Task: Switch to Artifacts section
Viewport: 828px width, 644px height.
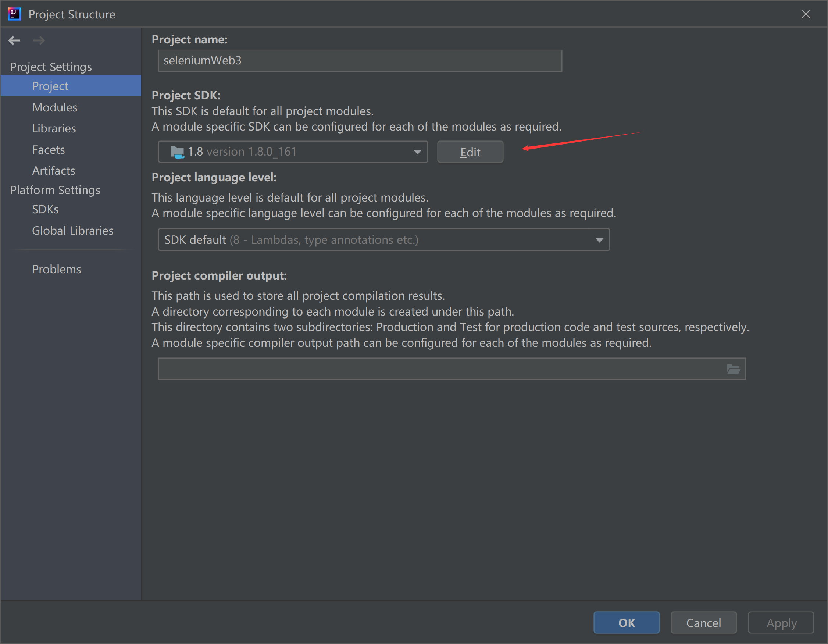Action: pos(53,171)
